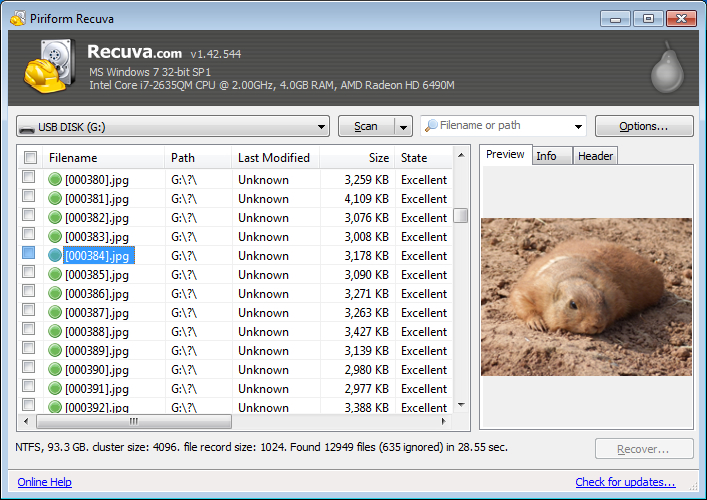This screenshot has width=707, height=500.
Task: Click the prairie dog preview image
Action: pos(586,296)
